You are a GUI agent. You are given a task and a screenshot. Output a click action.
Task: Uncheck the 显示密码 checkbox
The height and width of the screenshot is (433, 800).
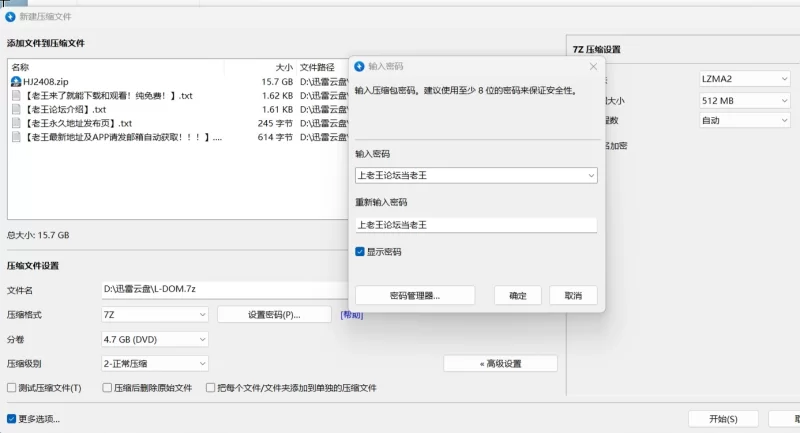(x=360, y=252)
